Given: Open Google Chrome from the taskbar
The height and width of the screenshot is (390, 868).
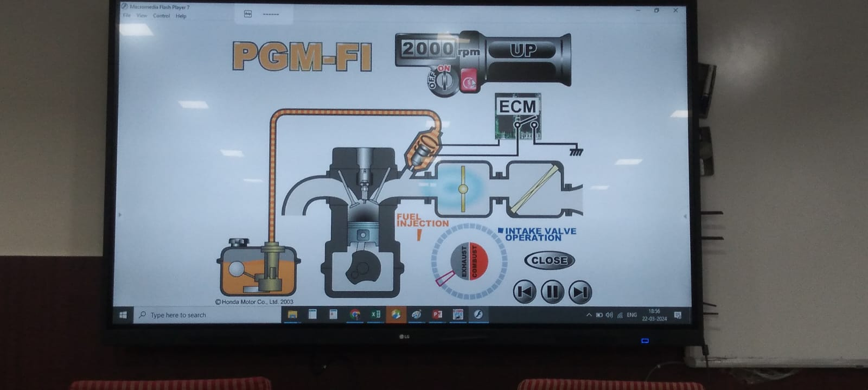Looking at the screenshot, I should tap(355, 315).
